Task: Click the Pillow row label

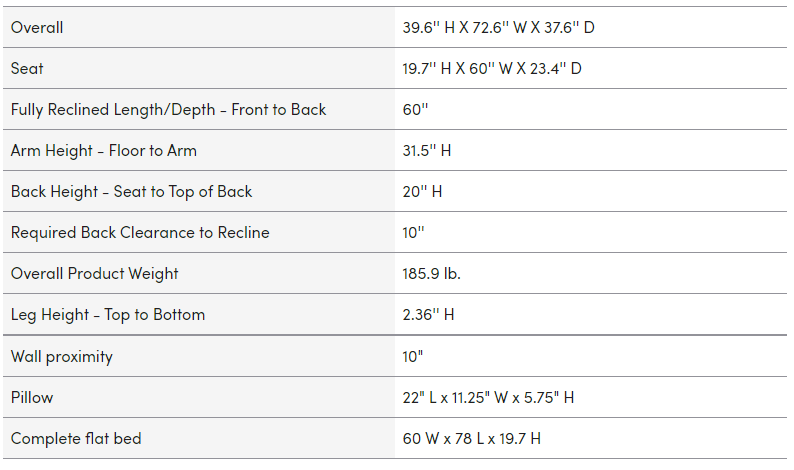Action: (x=32, y=398)
